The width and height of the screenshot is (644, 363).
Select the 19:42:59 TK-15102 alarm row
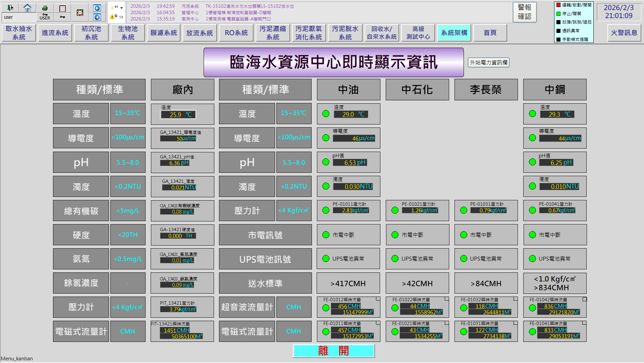[212, 6]
